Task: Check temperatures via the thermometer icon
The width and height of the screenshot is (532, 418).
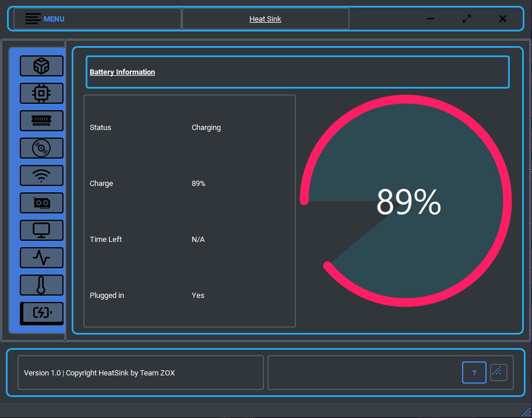Action: (41, 285)
